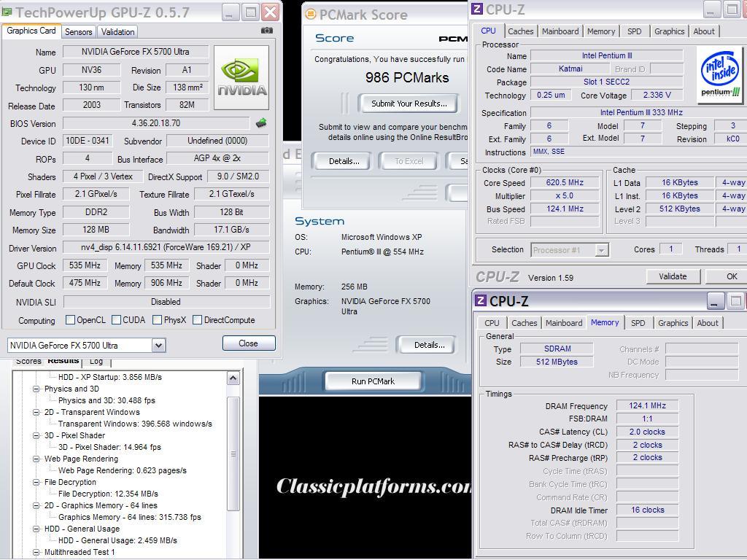This screenshot has height=560, width=747.
Task: Click the Close button in GPU-Z
Action: tap(248, 343)
